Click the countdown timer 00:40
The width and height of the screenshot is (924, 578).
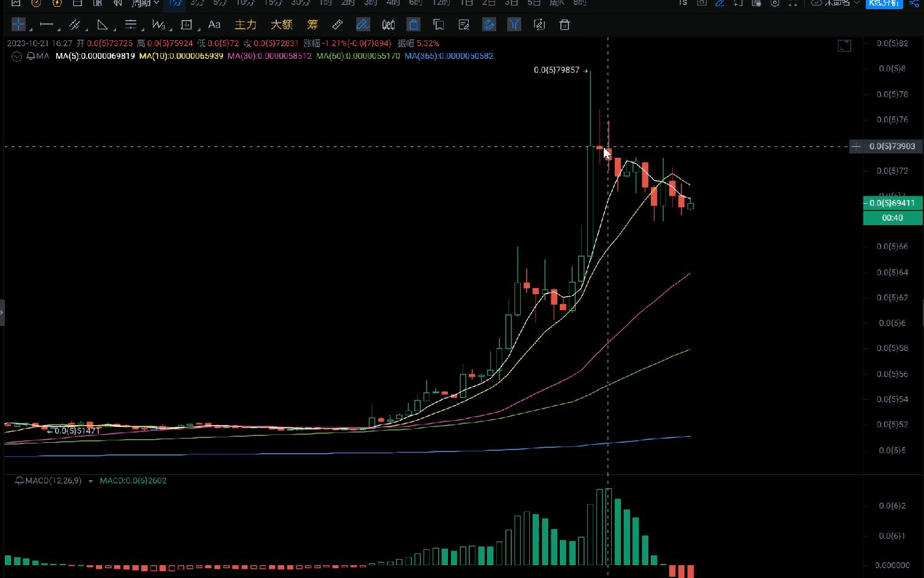pos(893,218)
